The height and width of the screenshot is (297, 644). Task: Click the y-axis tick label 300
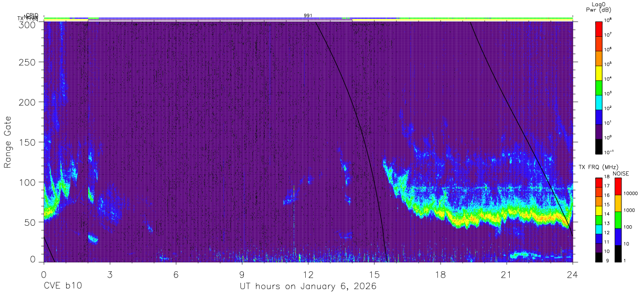pos(27,25)
